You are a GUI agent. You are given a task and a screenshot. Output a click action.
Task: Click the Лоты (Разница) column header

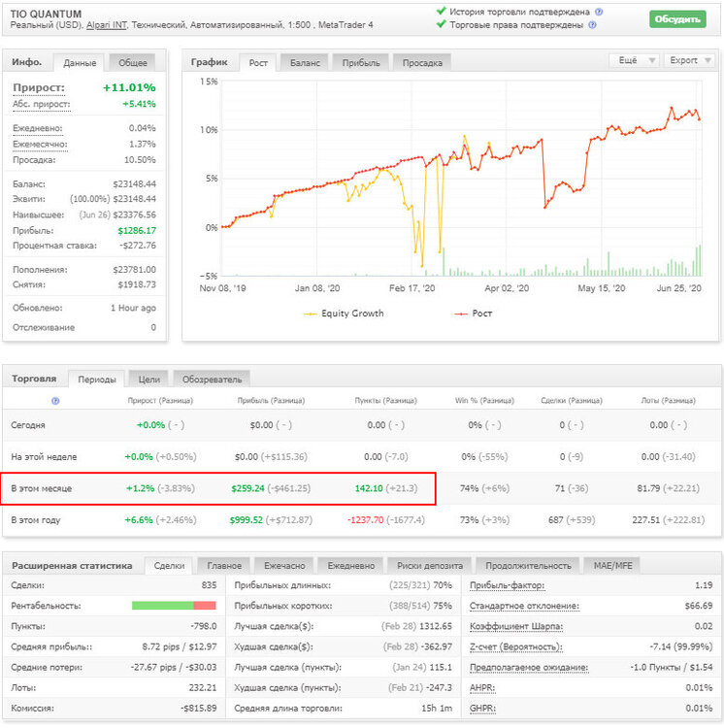coord(669,400)
